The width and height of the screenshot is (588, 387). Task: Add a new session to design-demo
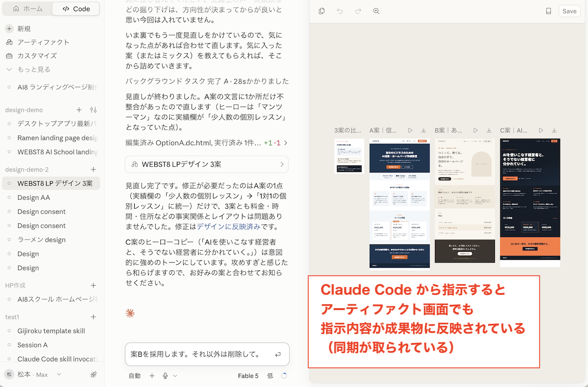pyautogui.click(x=79, y=110)
